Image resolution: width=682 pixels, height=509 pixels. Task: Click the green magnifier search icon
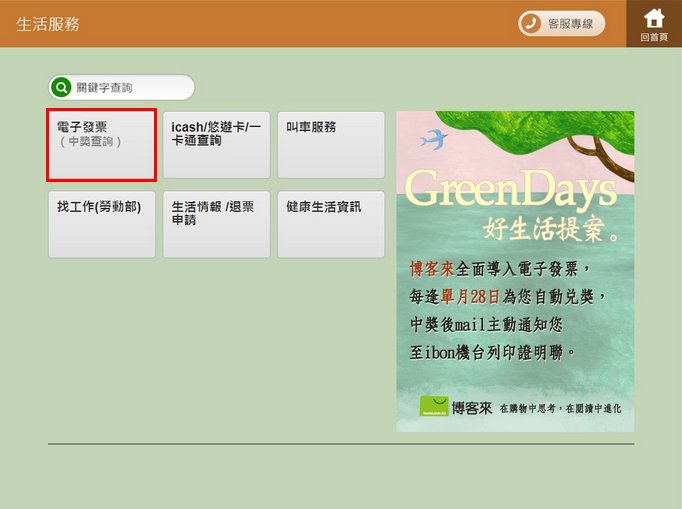tap(61, 87)
